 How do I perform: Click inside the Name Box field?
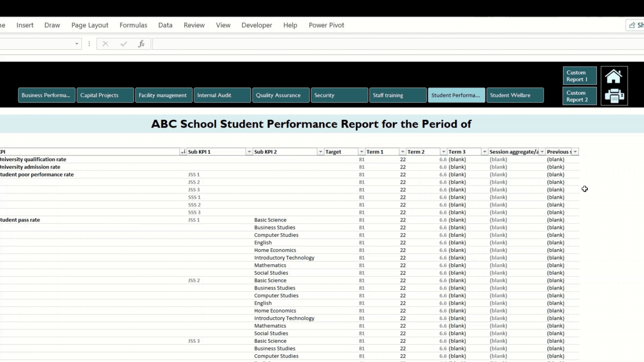pos(36,44)
